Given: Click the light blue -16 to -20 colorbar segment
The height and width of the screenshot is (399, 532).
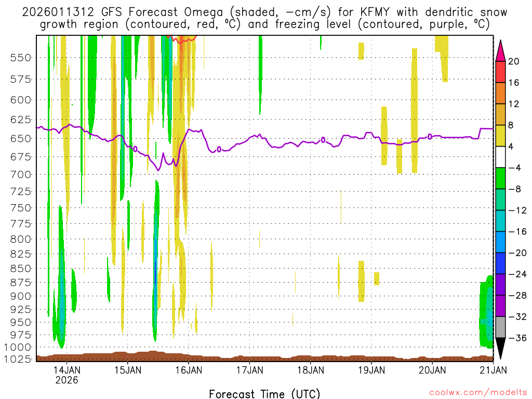Looking at the screenshot, I should pyautogui.click(x=500, y=242).
